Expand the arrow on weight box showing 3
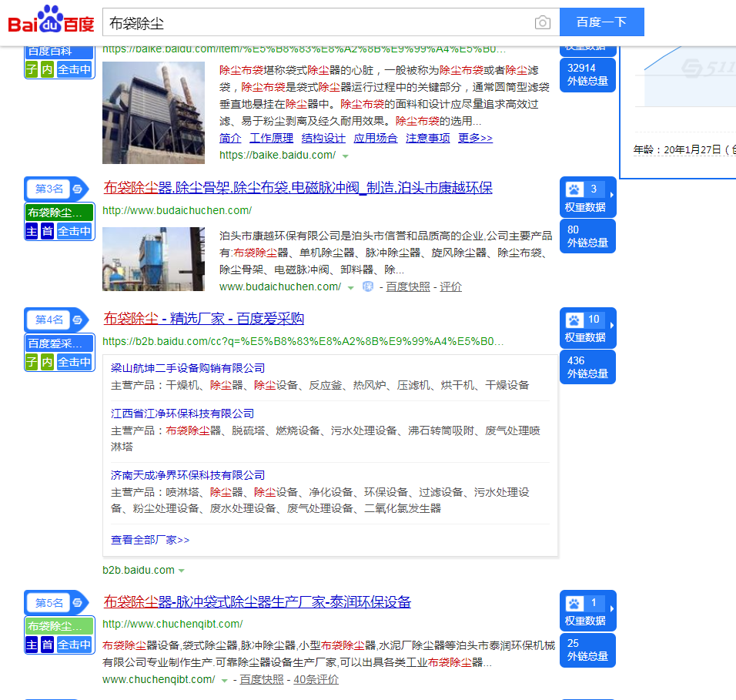Screen dimensions: 736x700 pyautogui.click(x=611, y=194)
